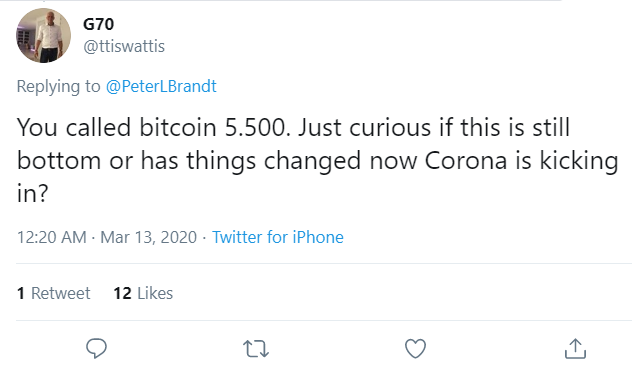This screenshot has height=372, width=632.
Task: Visit the @ttiswattis handle
Action: pos(124,46)
